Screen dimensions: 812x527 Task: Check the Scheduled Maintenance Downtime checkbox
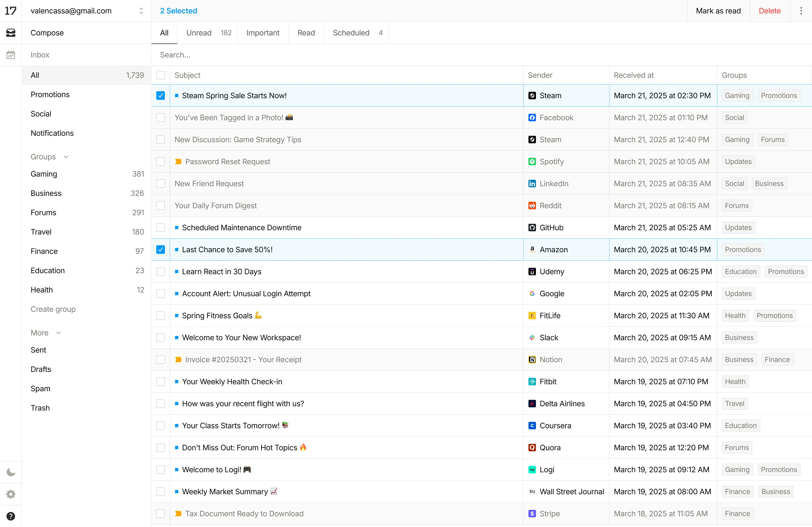[x=160, y=228]
